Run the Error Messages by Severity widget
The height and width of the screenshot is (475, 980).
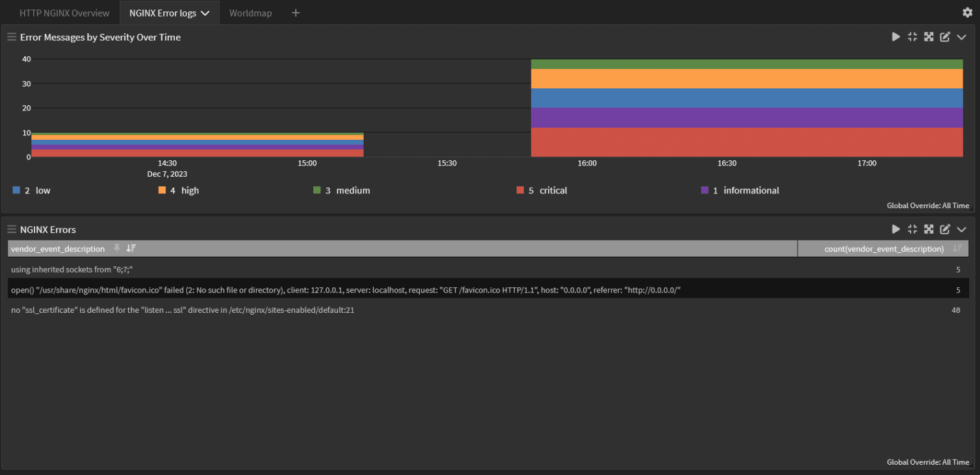(x=896, y=37)
